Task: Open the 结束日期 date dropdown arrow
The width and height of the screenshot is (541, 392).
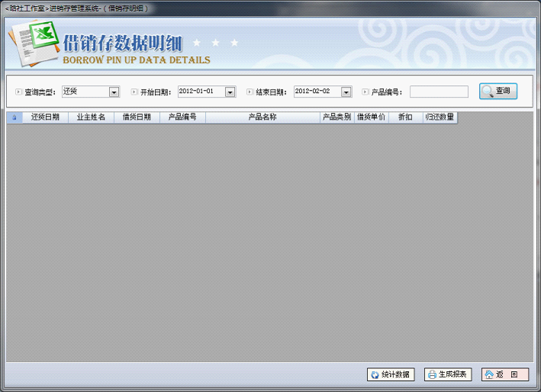Action: point(346,92)
